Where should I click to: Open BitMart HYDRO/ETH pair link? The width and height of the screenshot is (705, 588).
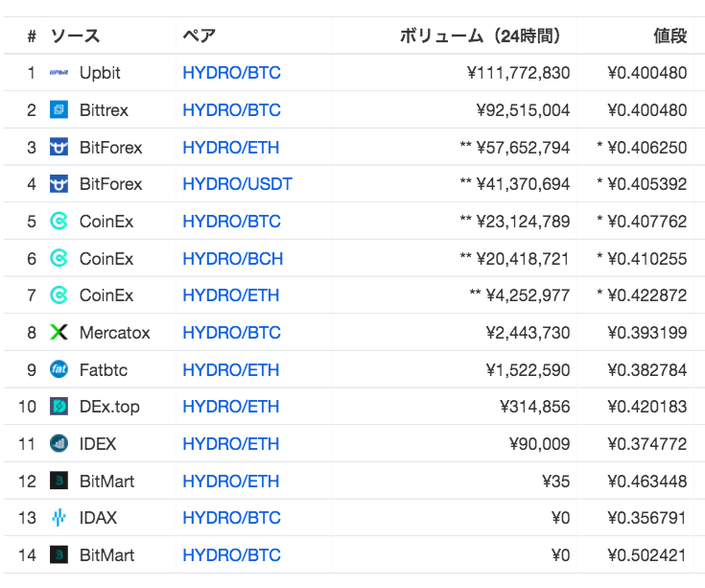230,481
